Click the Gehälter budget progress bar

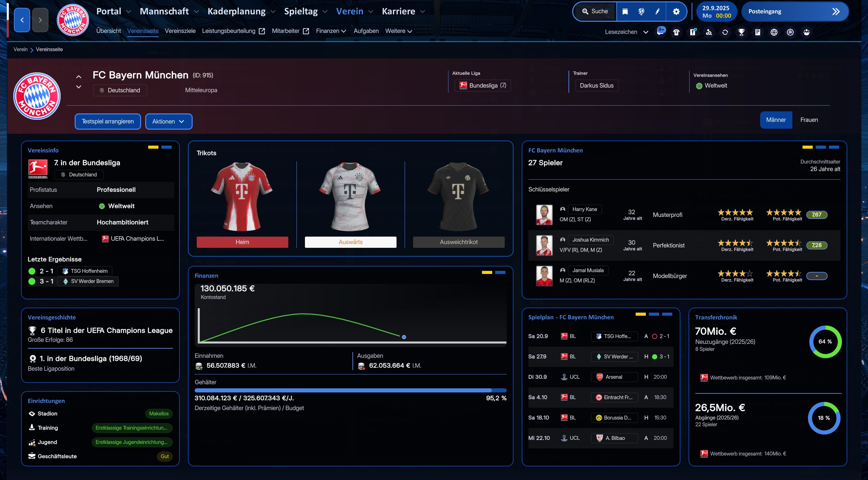tap(350, 390)
